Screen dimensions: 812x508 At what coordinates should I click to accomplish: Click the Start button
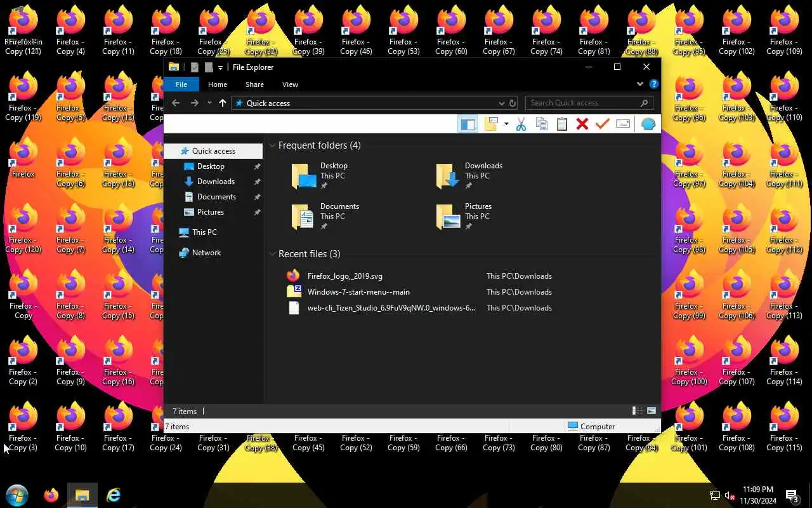pyautogui.click(x=17, y=495)
